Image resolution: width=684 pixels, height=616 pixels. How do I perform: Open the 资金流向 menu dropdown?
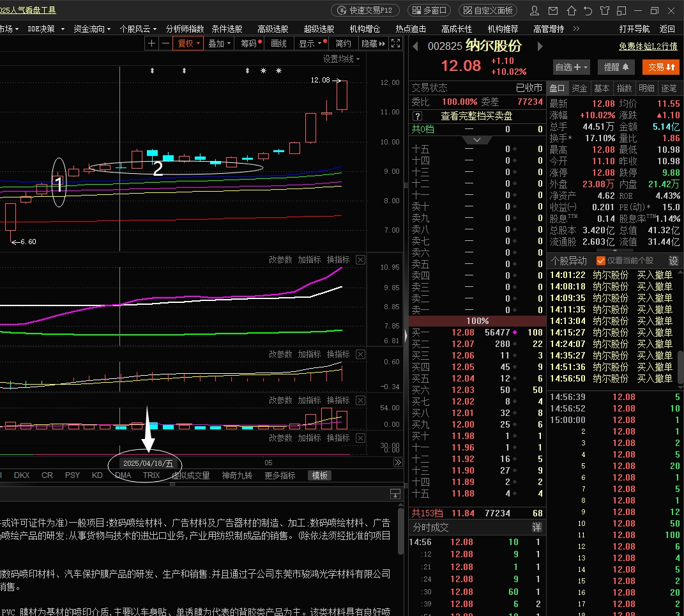point(92,29)
